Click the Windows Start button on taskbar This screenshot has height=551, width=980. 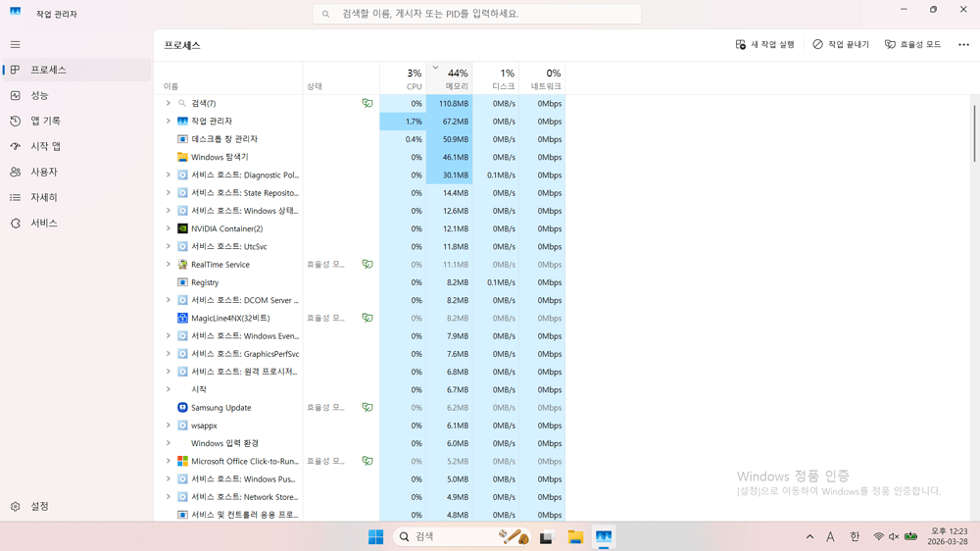375,537
